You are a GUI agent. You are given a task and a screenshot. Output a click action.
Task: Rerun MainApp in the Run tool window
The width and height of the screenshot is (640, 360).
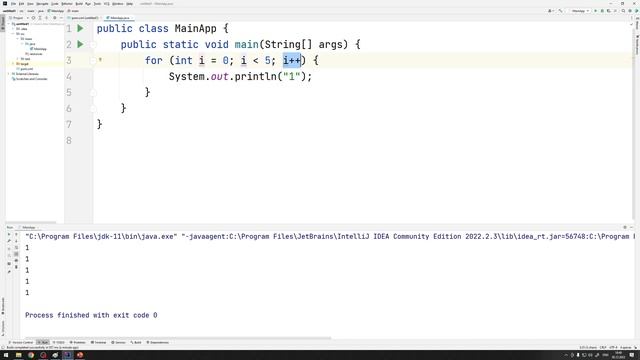click(9, 235)
